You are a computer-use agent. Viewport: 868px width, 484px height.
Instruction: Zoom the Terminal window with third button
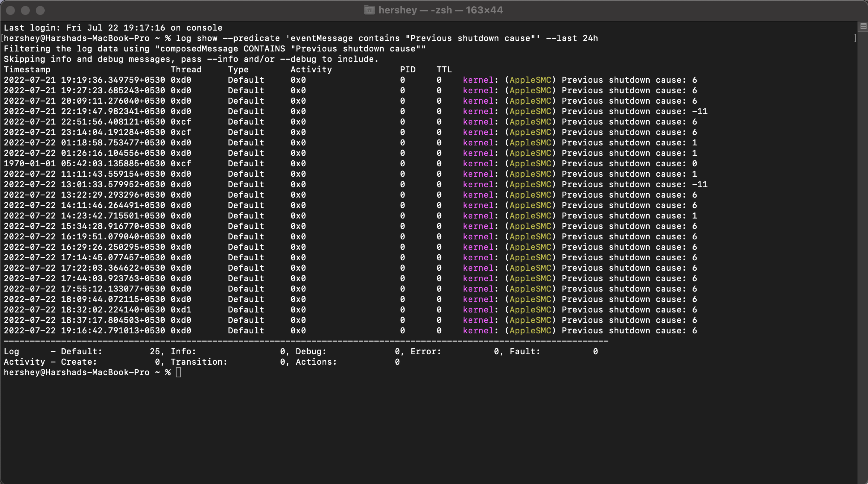point(40,10)
